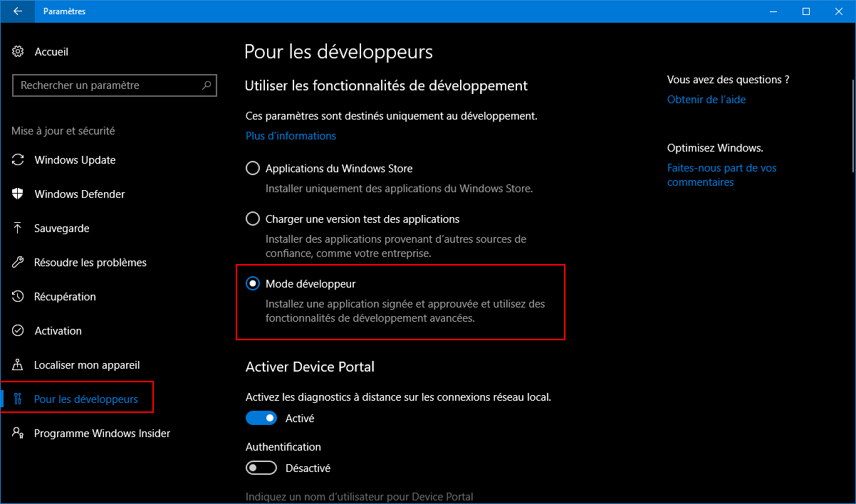
Task: Open Accueil via the gear icon
Action: (19, 52)
